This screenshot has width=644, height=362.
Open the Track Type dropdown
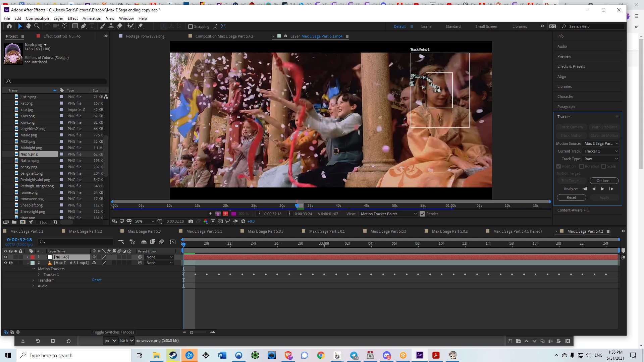pyautogui.click(x=601, y=159)
